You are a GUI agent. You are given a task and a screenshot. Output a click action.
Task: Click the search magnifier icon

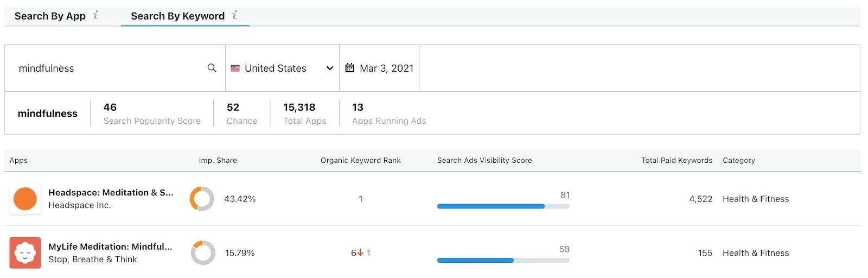click(x=212, y=68)
